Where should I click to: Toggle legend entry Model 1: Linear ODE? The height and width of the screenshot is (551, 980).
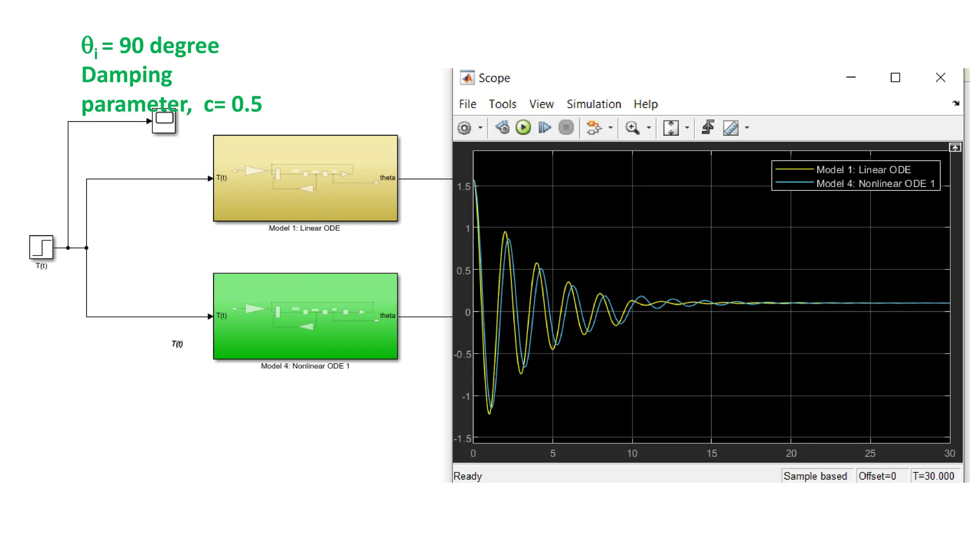pyautogui.click(x=843, y=170)
